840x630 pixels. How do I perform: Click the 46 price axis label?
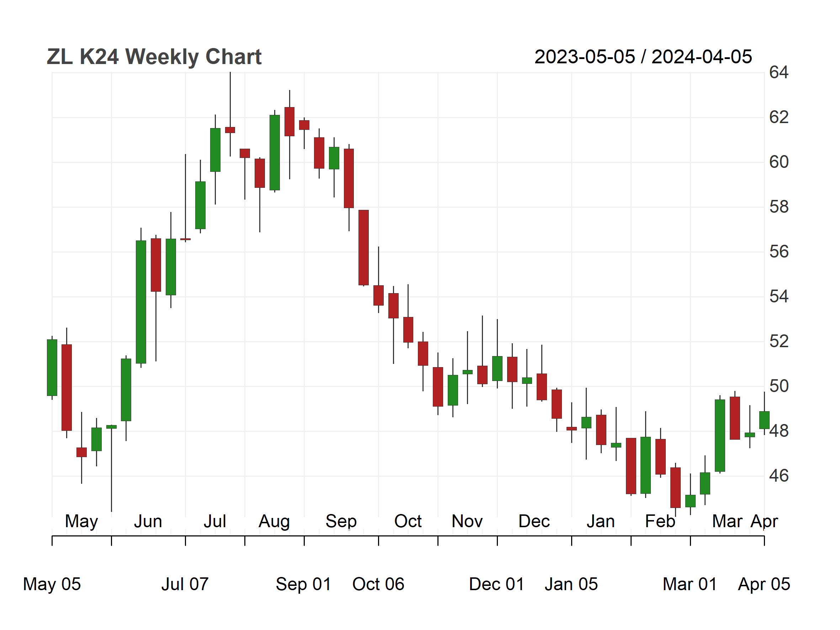[x=779, y=476]
